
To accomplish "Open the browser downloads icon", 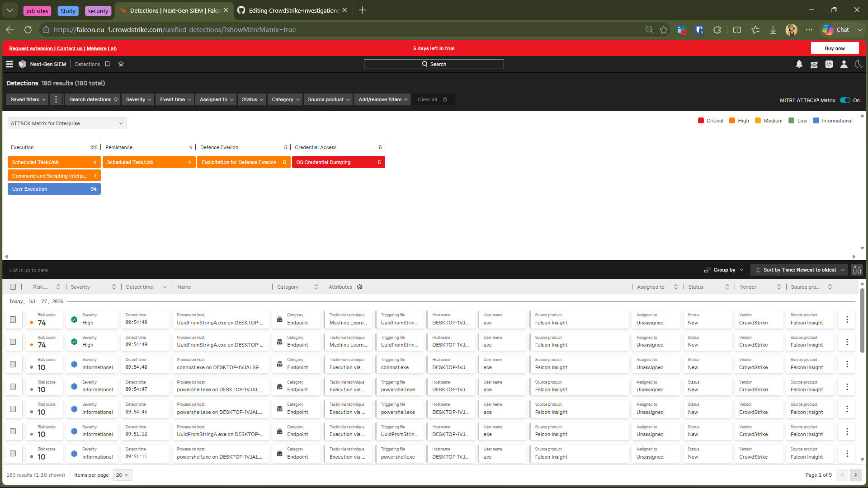I will [x=773, y=30].
